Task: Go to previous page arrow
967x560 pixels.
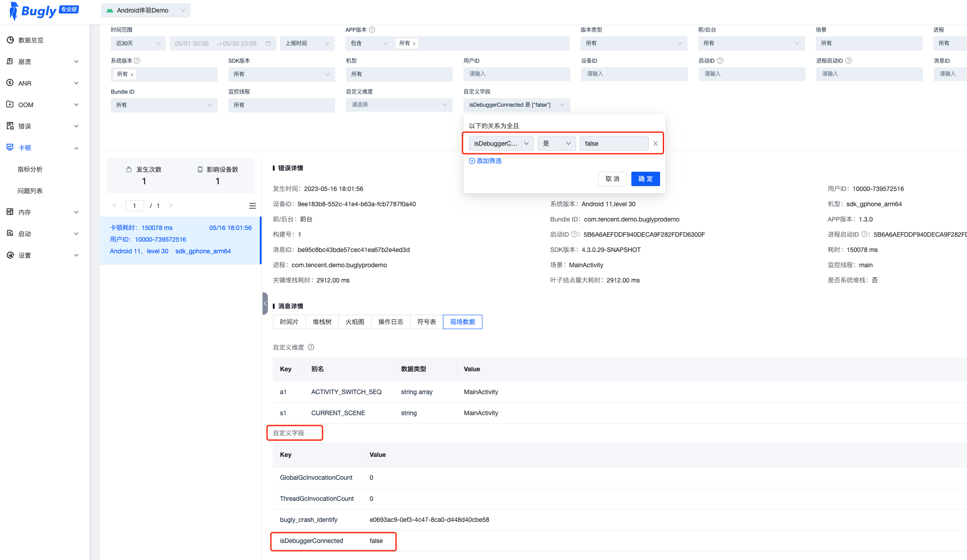Action: tap(114, 205)
